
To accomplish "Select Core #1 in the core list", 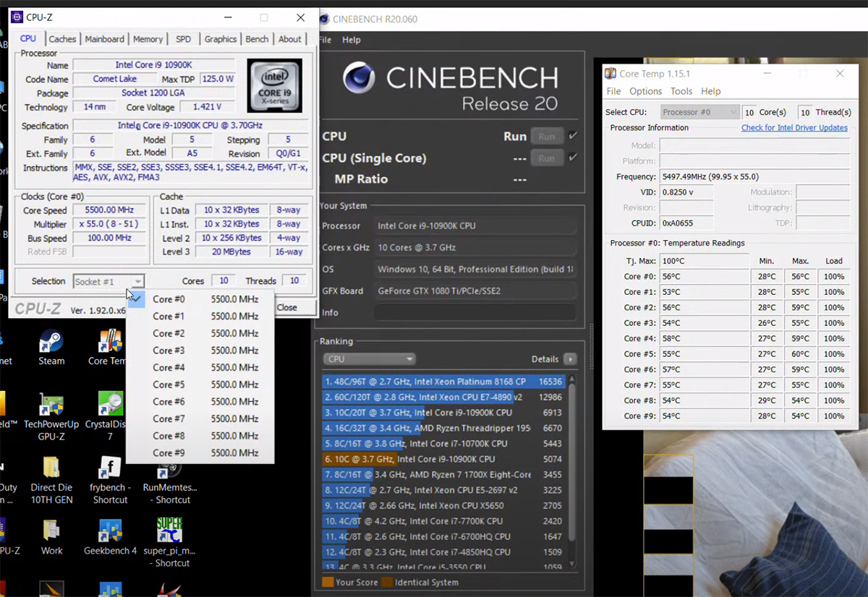I will tap(200, 316).
